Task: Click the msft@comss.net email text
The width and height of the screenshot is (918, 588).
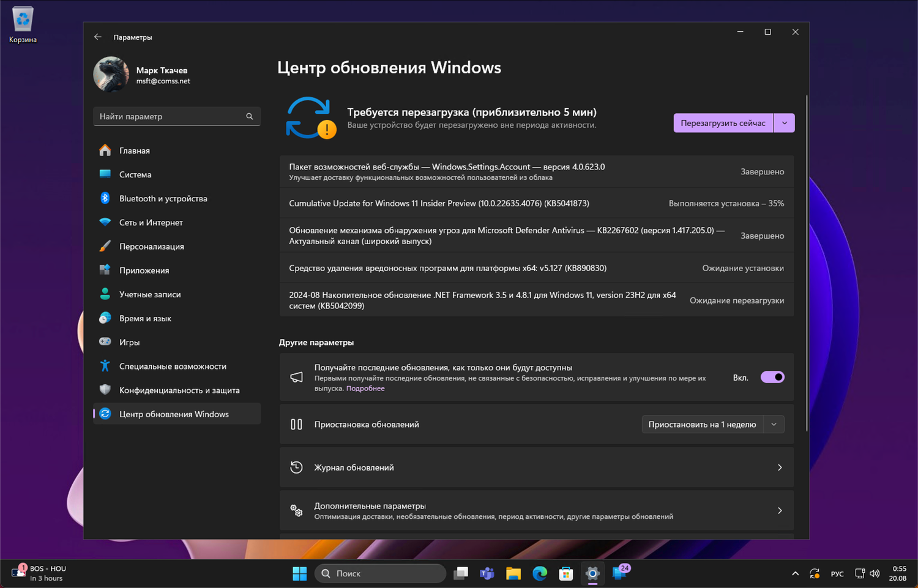Action: (x=163, y=81)
